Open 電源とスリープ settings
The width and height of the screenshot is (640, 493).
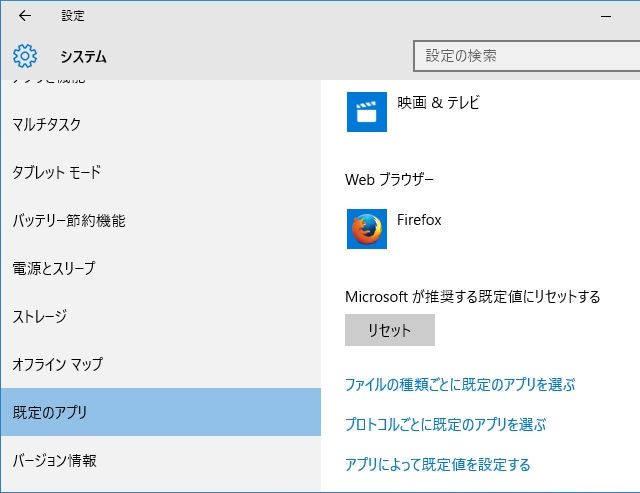[160, 268]
